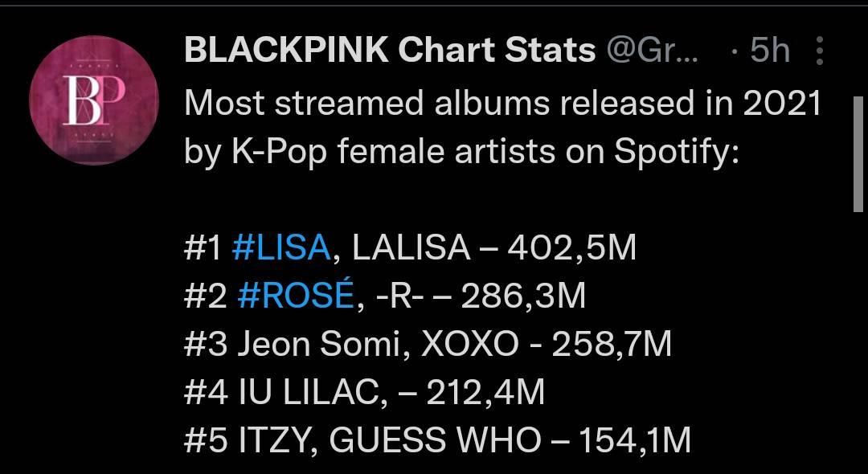Click the #LISA hashtag
The image size is (868, 474).
point(281,247)
